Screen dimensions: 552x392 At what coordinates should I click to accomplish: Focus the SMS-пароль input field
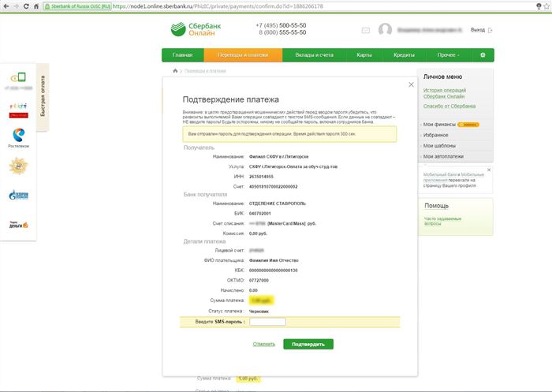pos(267,322)
